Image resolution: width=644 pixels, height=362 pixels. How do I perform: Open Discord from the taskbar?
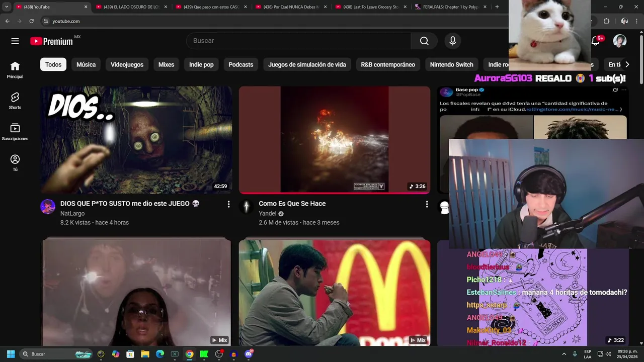[x=249, y=354]
